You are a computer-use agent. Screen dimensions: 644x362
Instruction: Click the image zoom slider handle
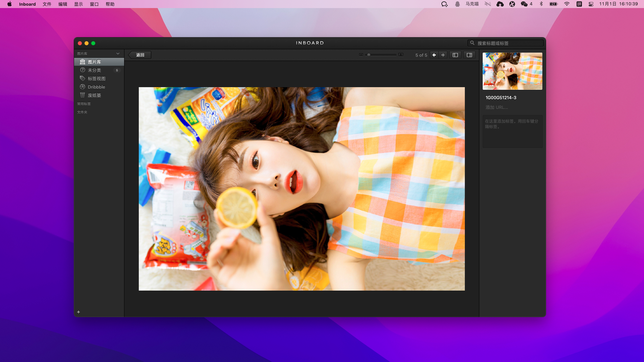(x=369, y=55)
